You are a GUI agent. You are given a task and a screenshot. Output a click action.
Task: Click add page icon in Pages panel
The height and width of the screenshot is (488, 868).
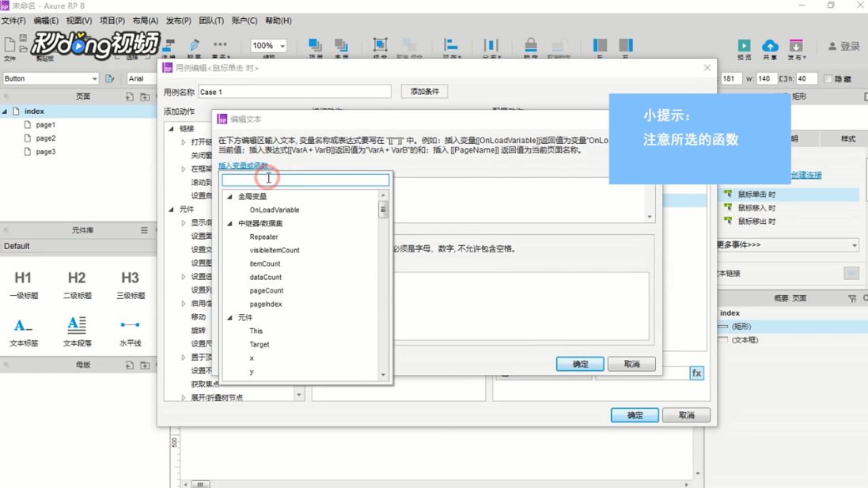pyautogui.click(x=129, y=96)
